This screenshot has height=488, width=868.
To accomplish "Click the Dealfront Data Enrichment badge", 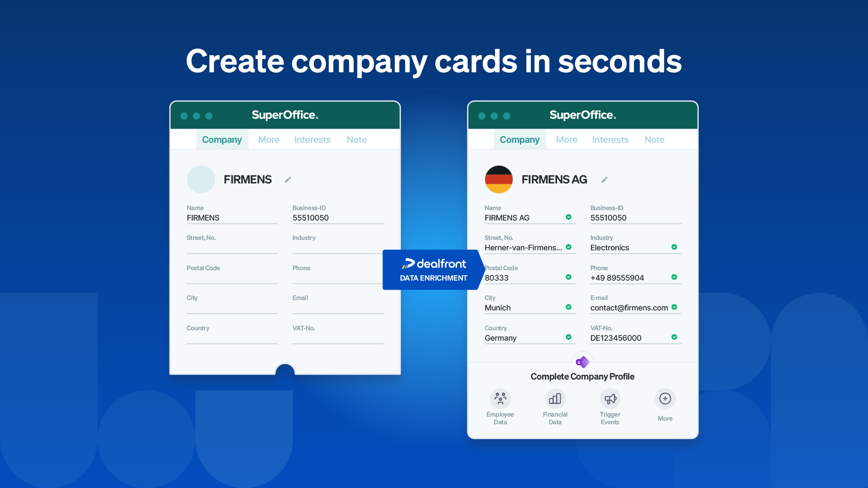I will 434,269.
